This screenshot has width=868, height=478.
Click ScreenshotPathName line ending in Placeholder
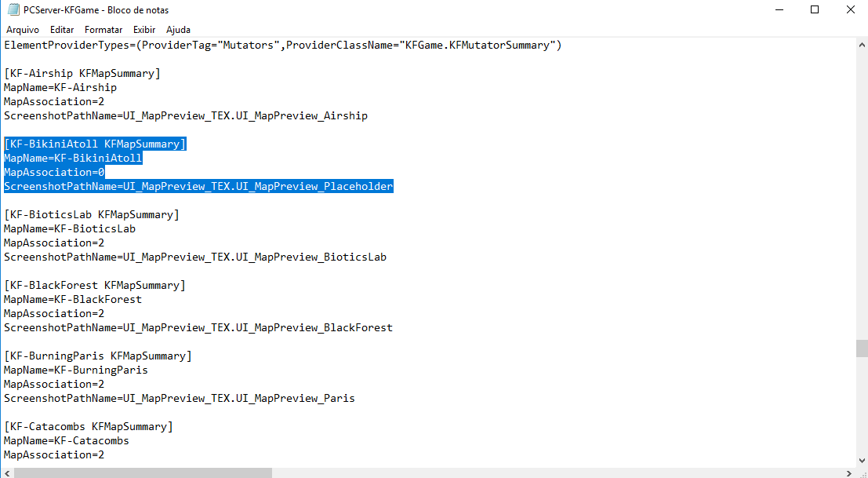click(x=198, y=187)
